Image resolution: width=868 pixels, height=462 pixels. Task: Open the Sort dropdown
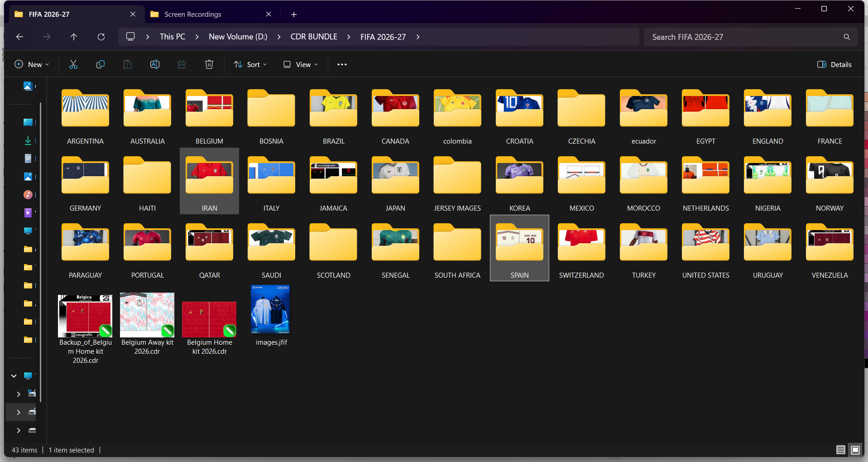250,64
